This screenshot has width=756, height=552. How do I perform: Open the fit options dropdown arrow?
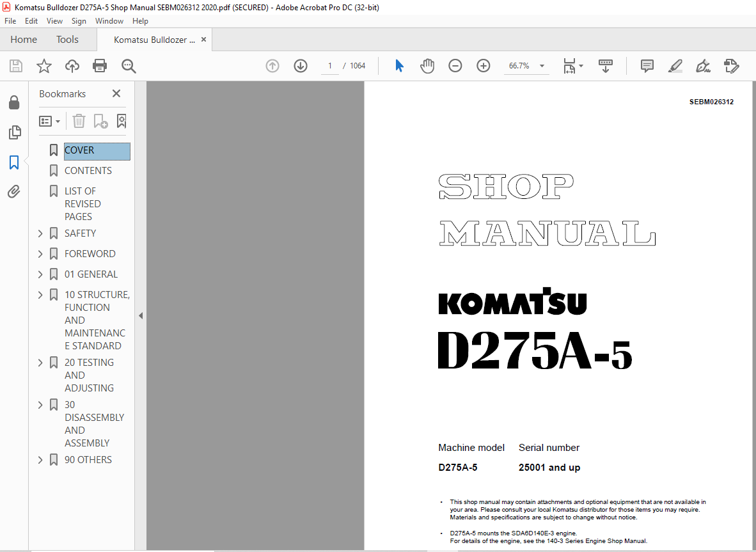[x=581, y=66]
